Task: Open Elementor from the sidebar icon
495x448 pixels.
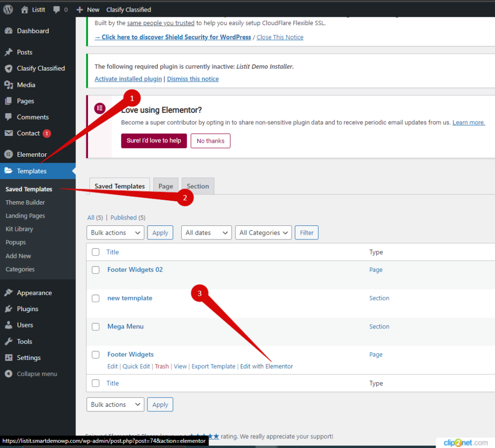Action: pyautogui.click(x=10, y=154)
